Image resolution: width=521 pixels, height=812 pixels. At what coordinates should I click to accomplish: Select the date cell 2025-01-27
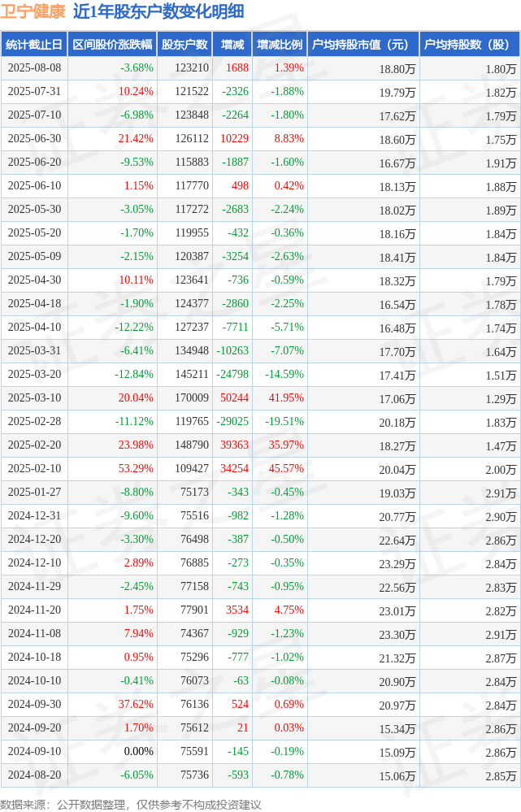pos(34,492)
